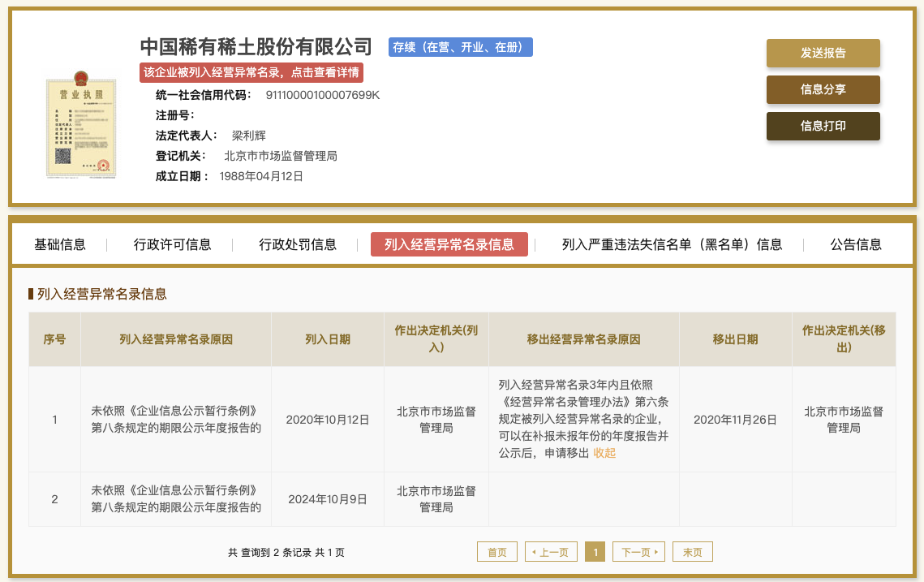This screenshot has width=924, height=582.
Task: Click listing authority cell in the 2024 row
Action: click(x=436, y=499)
